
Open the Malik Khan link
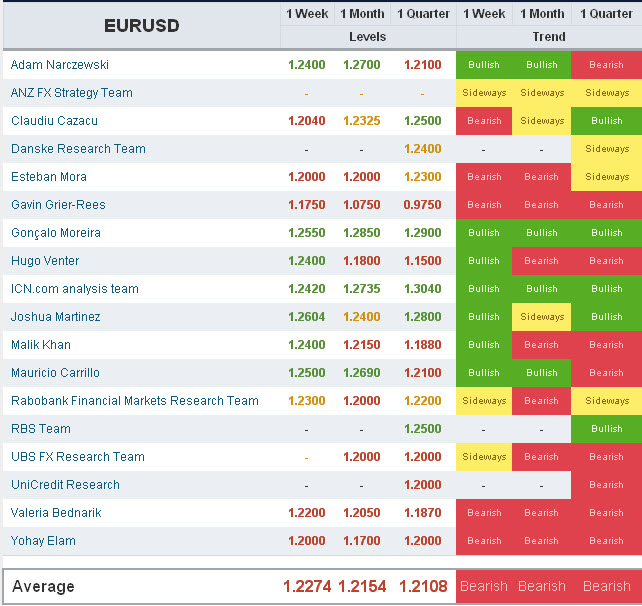pyautogui.click(x=41, y=345)
